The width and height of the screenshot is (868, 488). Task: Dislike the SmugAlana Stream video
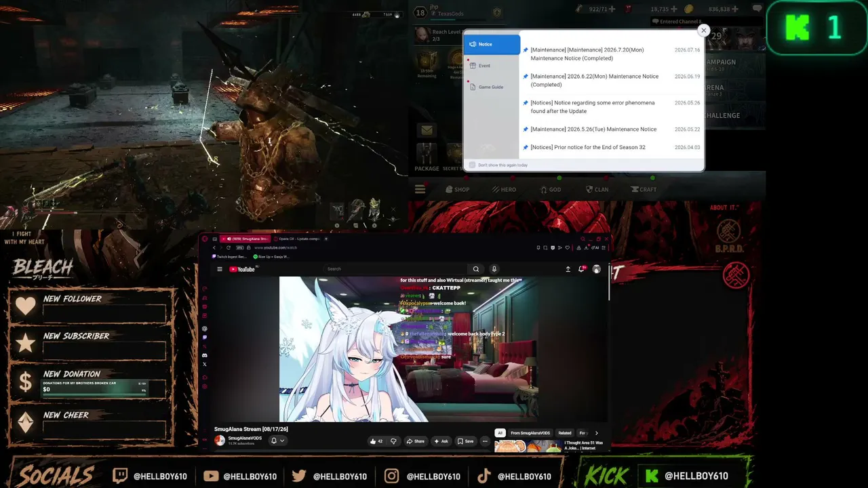(x=393, y=441)
